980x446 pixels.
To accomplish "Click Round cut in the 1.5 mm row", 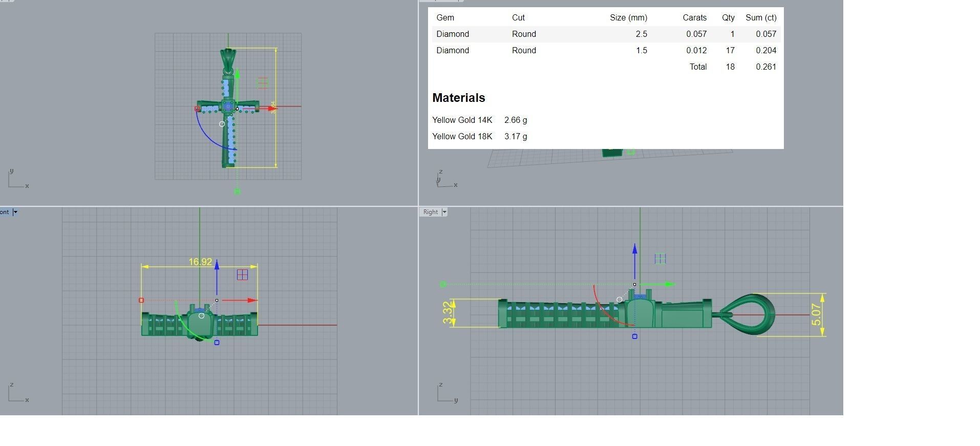I will [x=524, y=50].
